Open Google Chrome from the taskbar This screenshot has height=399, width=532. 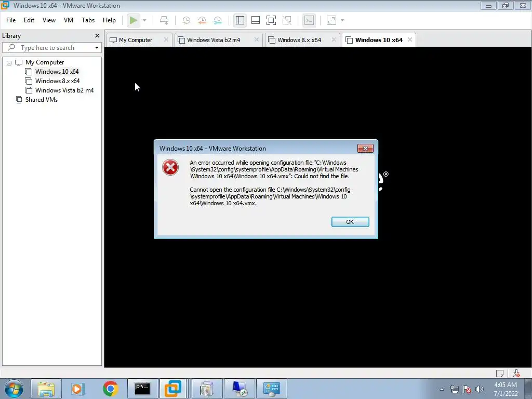coord(110,389)
